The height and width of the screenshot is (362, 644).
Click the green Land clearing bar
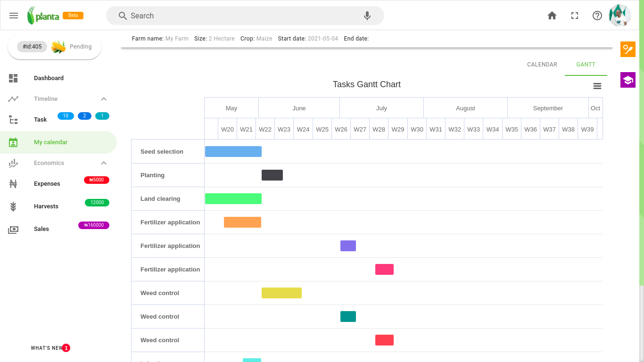tap(233, 198)
